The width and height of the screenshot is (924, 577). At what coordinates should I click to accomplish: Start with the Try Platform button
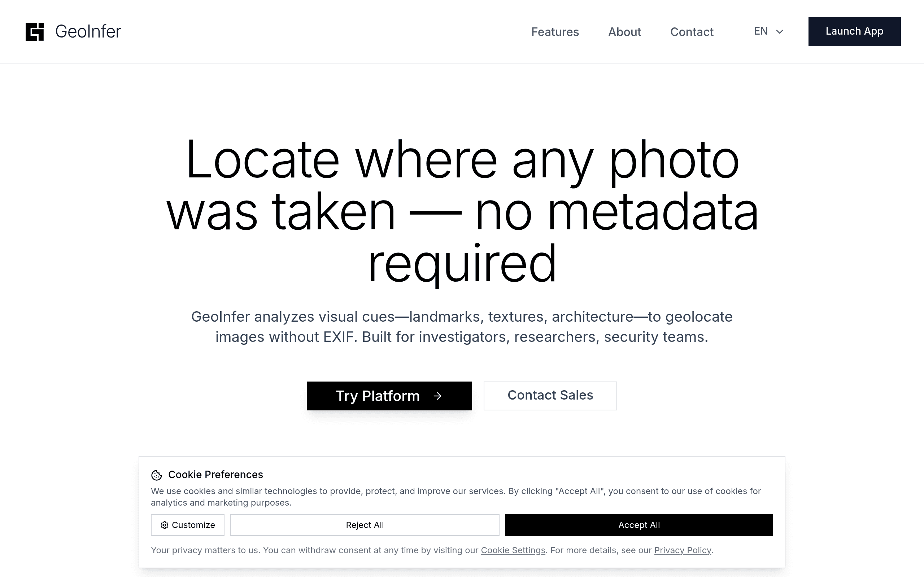pos(389,396)
